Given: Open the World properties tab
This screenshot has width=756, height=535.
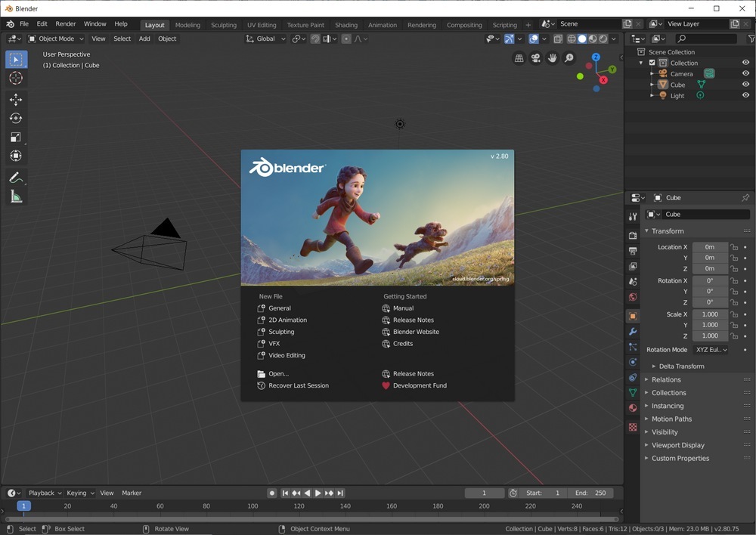Looking at the screenshot, I should coord(633,298).
